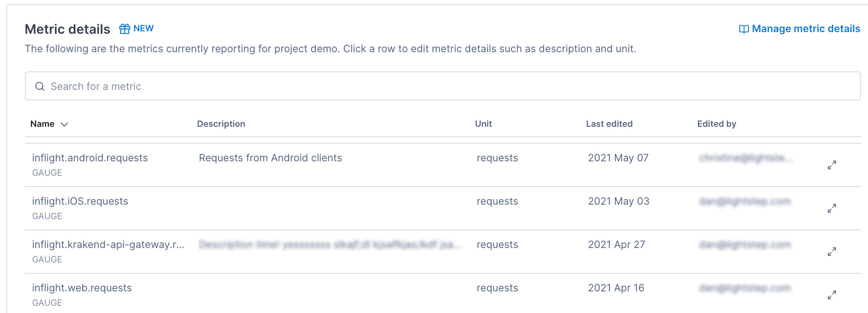The image size is (868, 313).
Task: Expand the inflight.krakend-api-gateway row
Action: [x=831, y=252]
